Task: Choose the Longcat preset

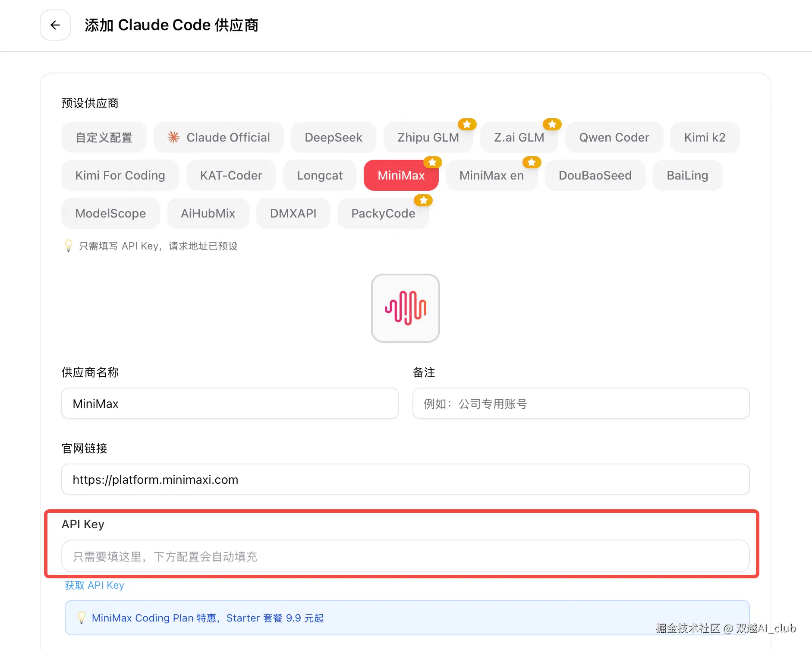Action: 320,175
